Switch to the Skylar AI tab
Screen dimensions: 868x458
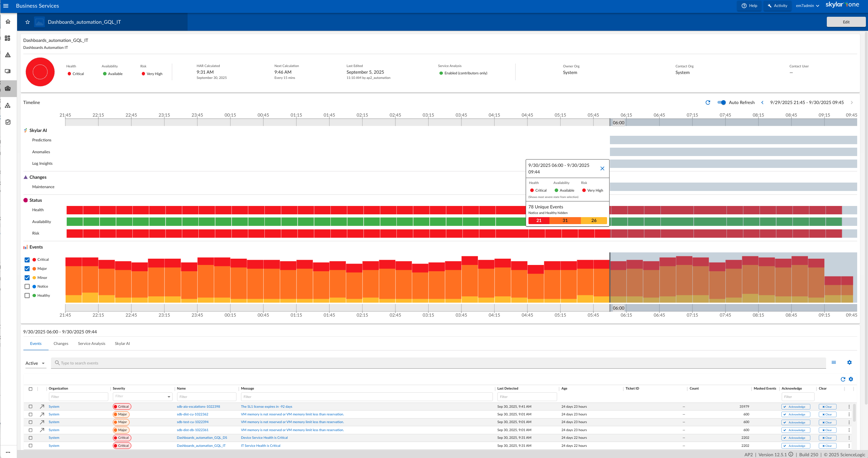122,343
